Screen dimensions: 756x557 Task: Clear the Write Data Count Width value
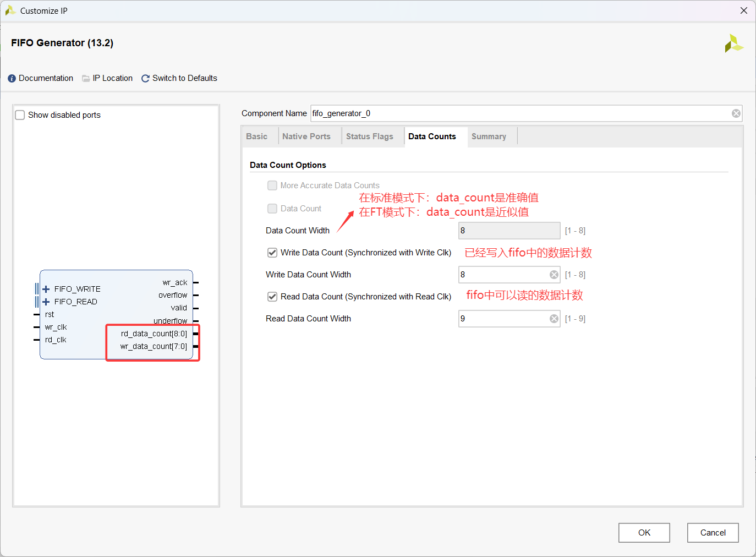pyautogui.click(x=554, y=275)
